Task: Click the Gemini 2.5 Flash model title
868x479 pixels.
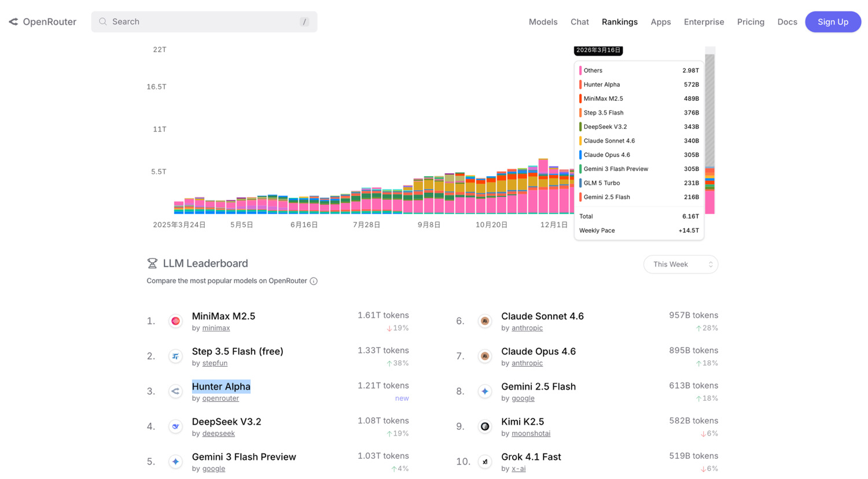Action: (x=538, y=386)
